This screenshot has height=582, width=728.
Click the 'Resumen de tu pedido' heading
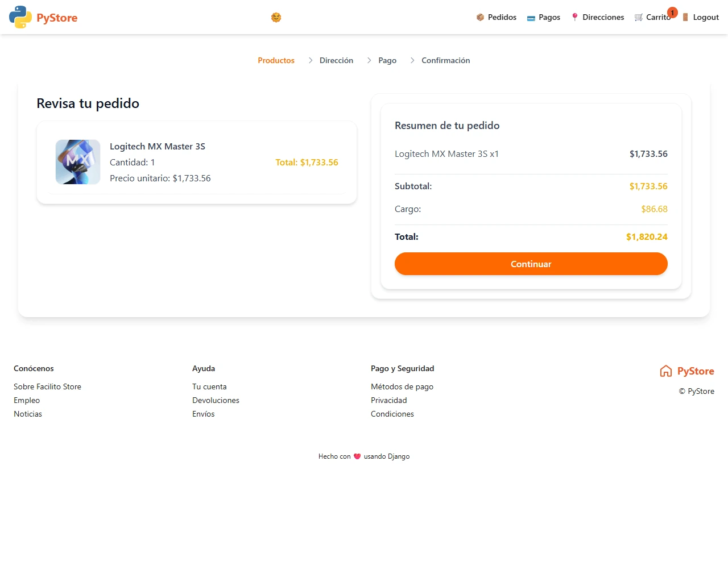pos(447,126)
